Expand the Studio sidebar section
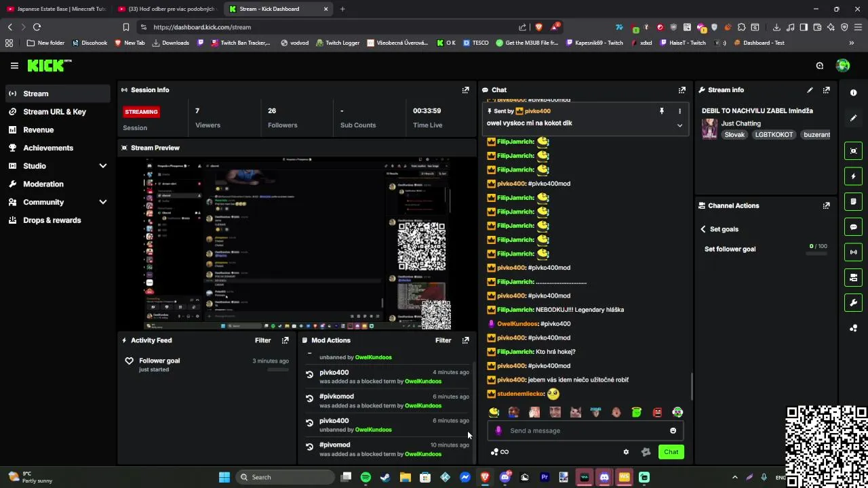Screen dimensions: 868x488 pos(103,166)
